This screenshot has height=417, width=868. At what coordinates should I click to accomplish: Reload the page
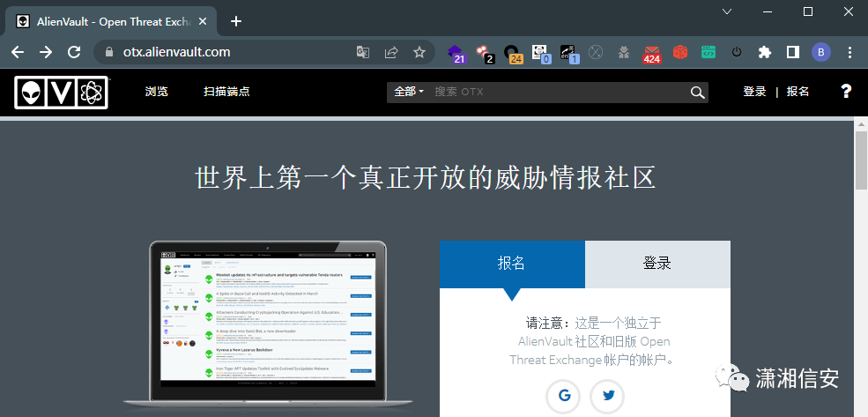click(x=74, y=52)
